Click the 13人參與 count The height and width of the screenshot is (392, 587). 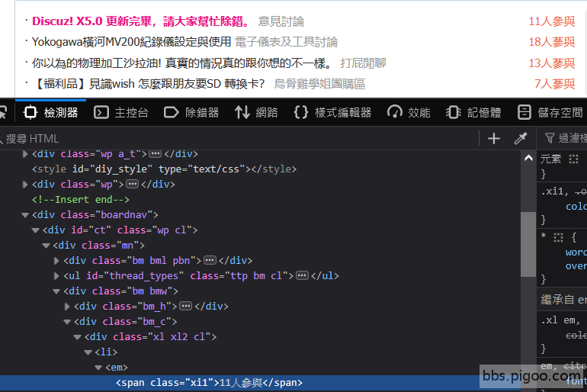(552, 63)
